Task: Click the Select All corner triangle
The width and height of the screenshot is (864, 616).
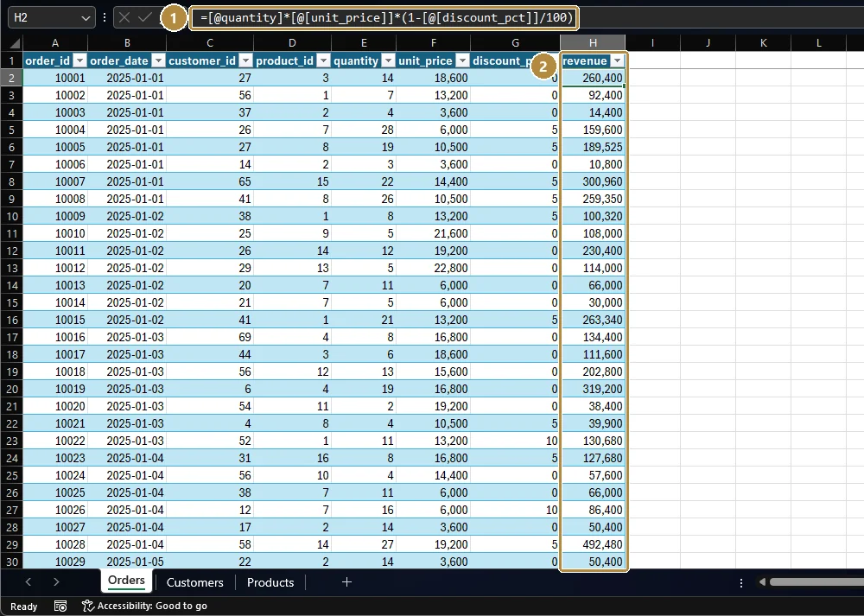Action: tap(15, 43)
